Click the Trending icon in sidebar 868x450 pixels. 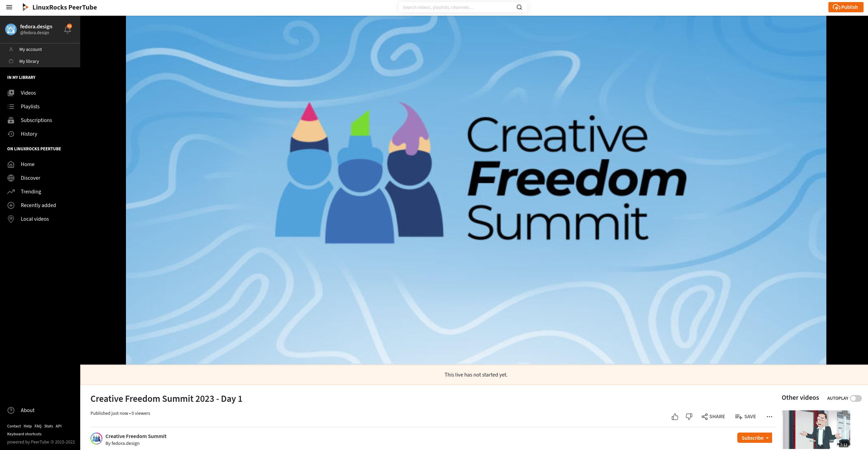11,192
